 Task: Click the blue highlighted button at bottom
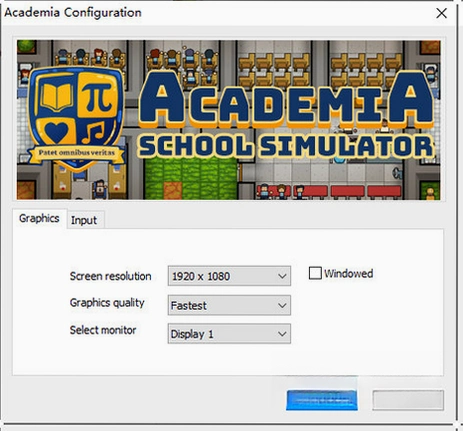coord(322,400)
